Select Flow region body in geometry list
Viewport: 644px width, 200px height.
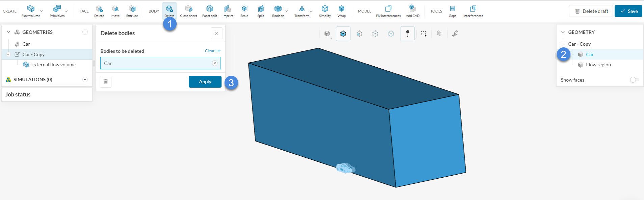pos(598,65)
